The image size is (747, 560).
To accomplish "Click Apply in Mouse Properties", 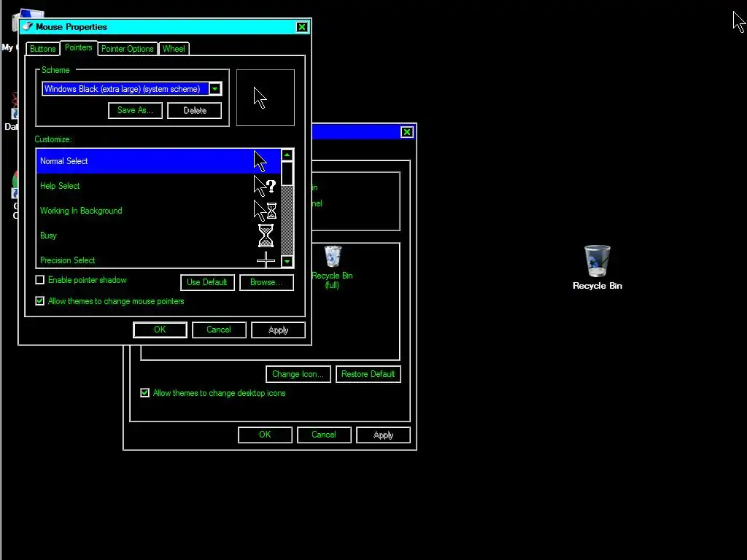I will point(278,330).
